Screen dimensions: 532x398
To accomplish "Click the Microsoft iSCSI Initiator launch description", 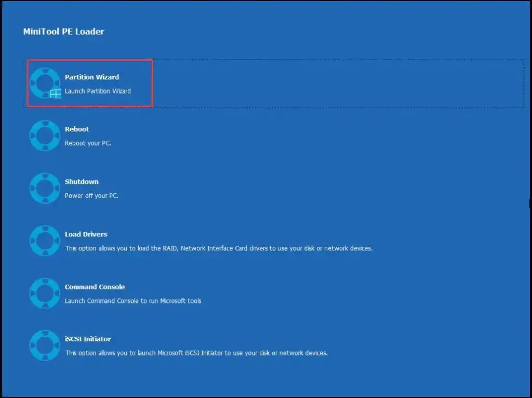I will [x=196, y=353].
